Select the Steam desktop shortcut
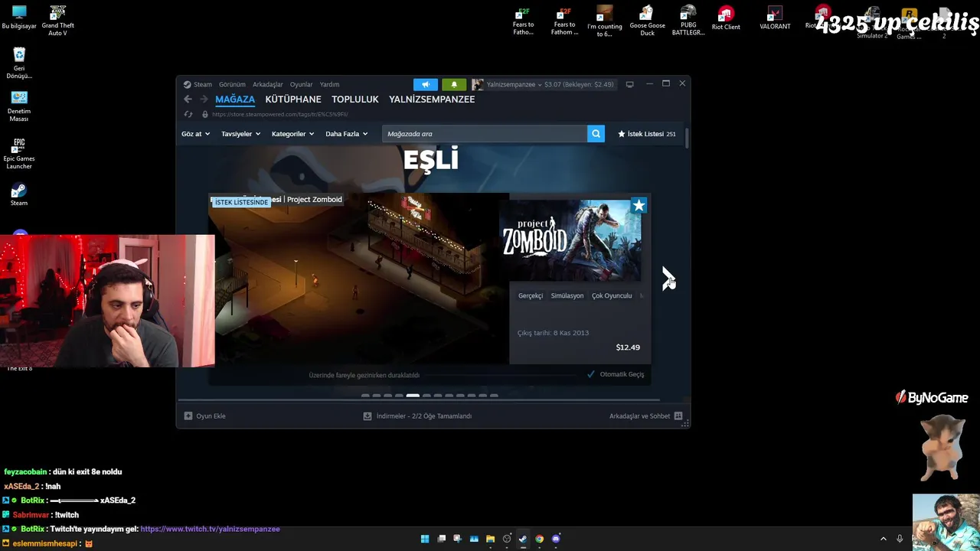 [x=19, y=194]
